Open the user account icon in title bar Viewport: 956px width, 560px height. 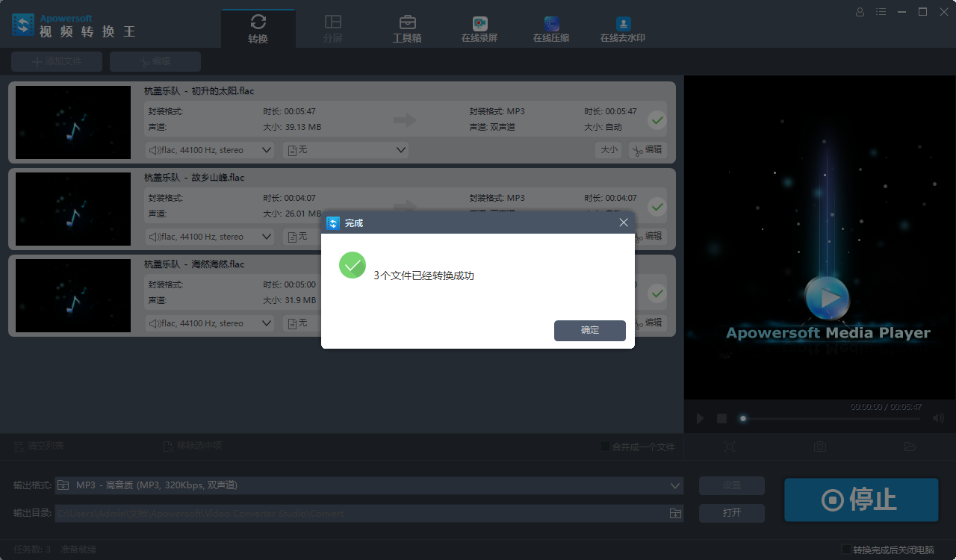point(860,12)
